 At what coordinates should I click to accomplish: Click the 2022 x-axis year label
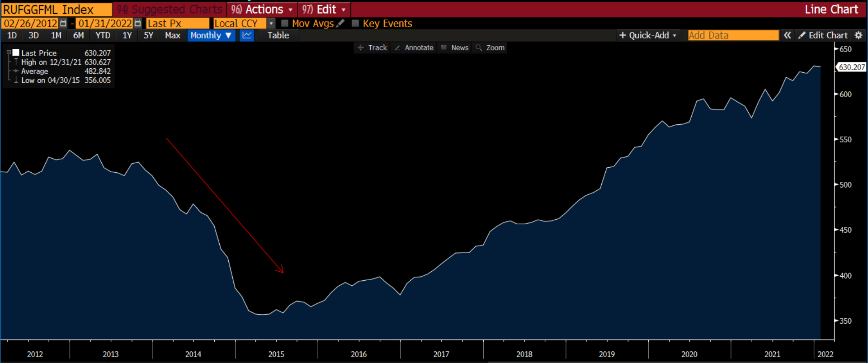(825, 354)
